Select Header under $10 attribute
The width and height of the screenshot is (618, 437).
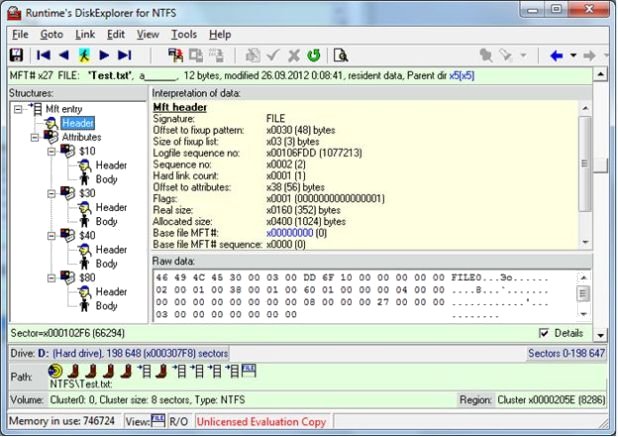(111, 165)
